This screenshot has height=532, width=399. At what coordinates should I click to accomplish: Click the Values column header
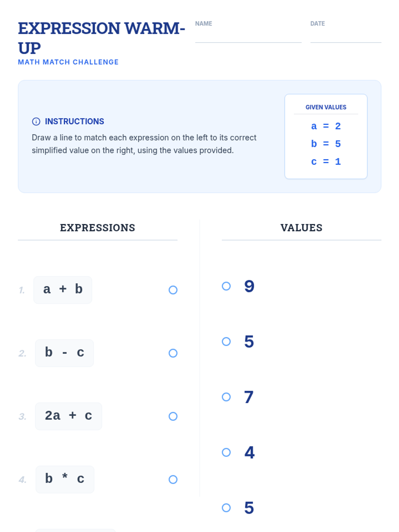coord(301,228)
